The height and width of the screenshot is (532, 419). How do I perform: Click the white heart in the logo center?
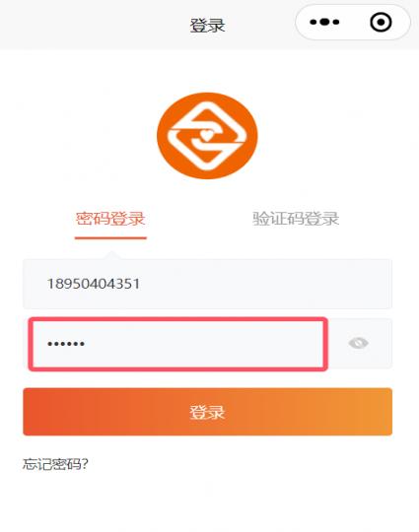(205, 135)
